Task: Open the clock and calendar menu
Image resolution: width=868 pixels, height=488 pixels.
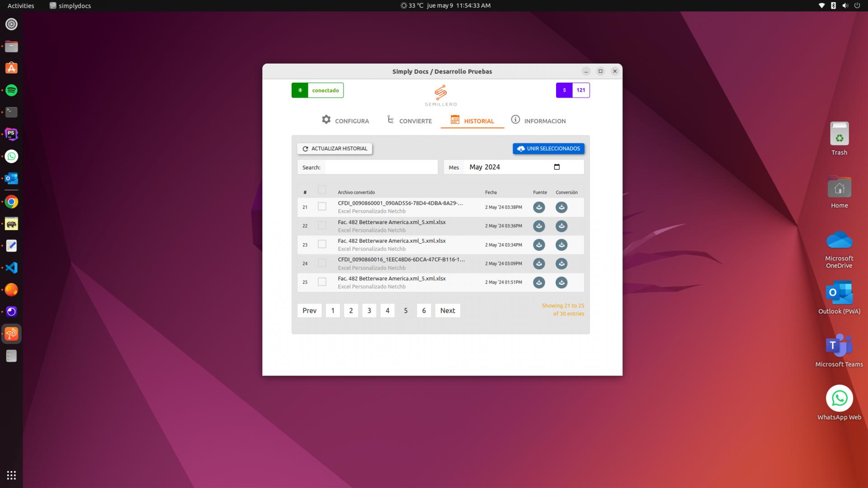Action: pyautogui.click(x=458, y=5)
